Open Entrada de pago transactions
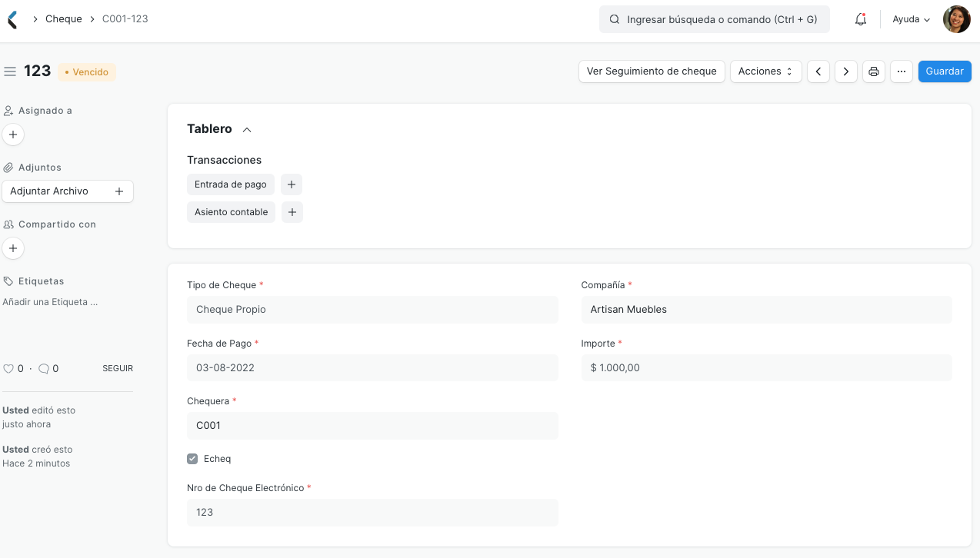 click(231, 184)
